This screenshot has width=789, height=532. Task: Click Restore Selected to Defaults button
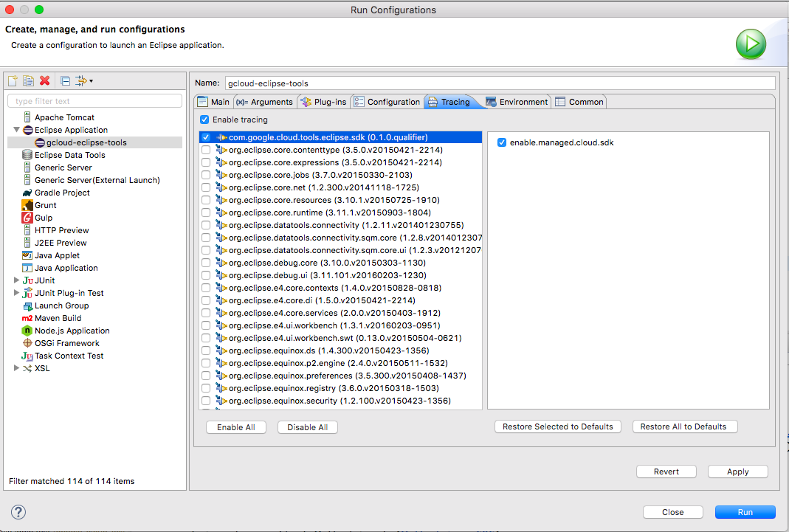click(557, 426)
